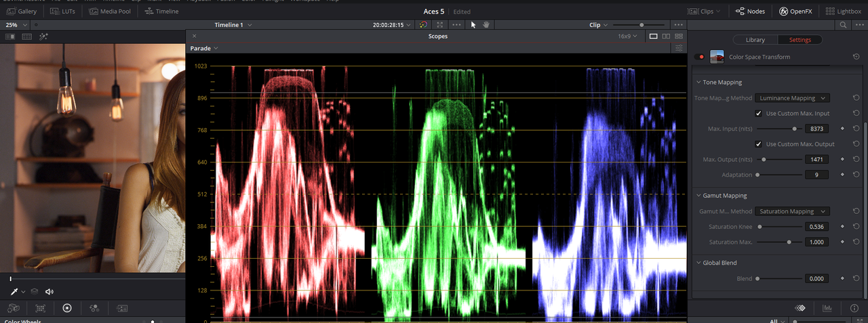Viewport: 868px width, 323px height.
Task: Open the Parade scope type dropdown
Action: pyautogui.click(x=204, y=48)
